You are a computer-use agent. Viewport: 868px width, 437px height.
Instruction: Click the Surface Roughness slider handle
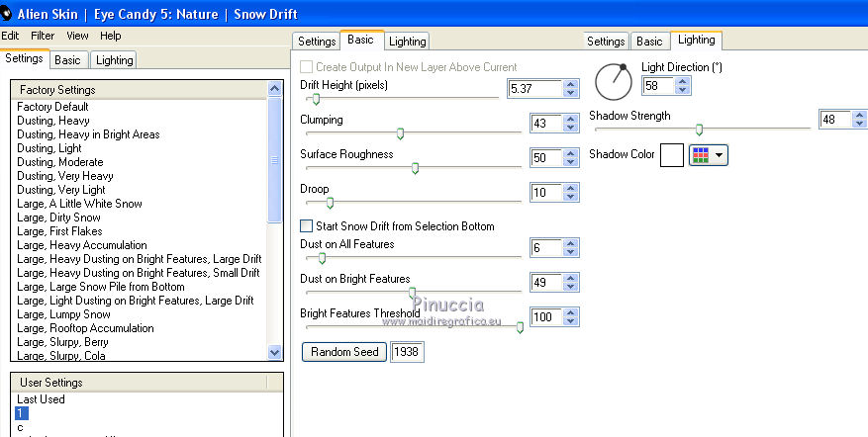point(415,168)
